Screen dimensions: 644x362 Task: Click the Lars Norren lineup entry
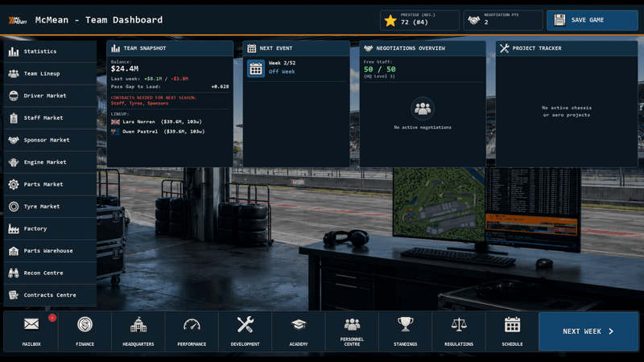pos(156,122)
